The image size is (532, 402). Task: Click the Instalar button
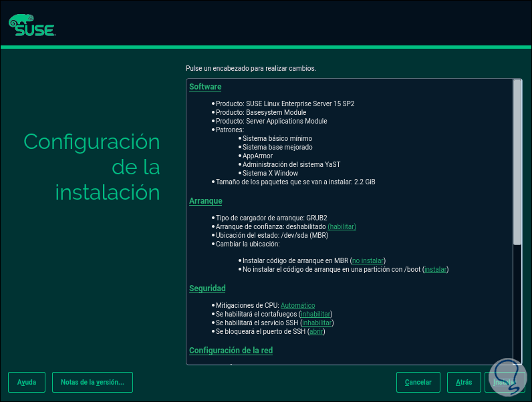click(505, 383)
